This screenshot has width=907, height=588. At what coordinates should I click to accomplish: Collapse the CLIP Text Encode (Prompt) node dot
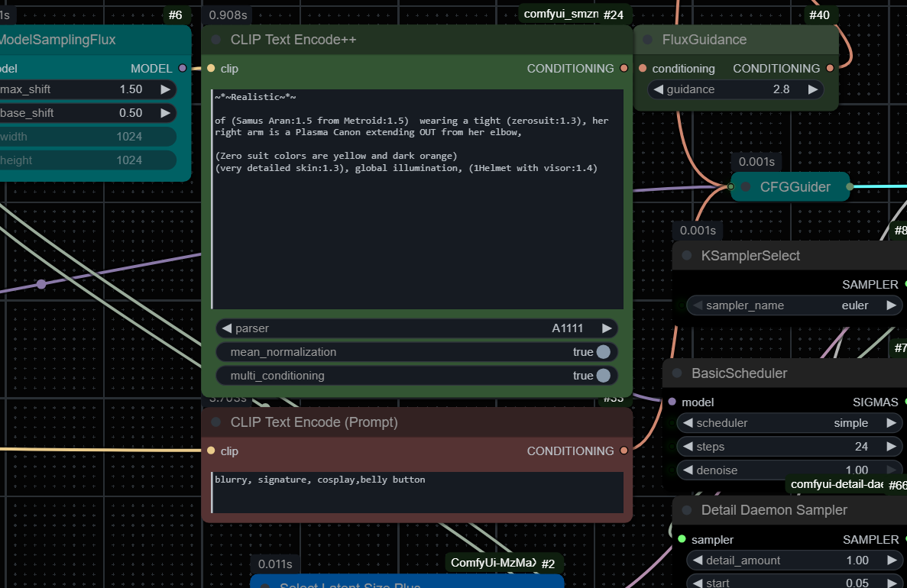click(216, 422)
